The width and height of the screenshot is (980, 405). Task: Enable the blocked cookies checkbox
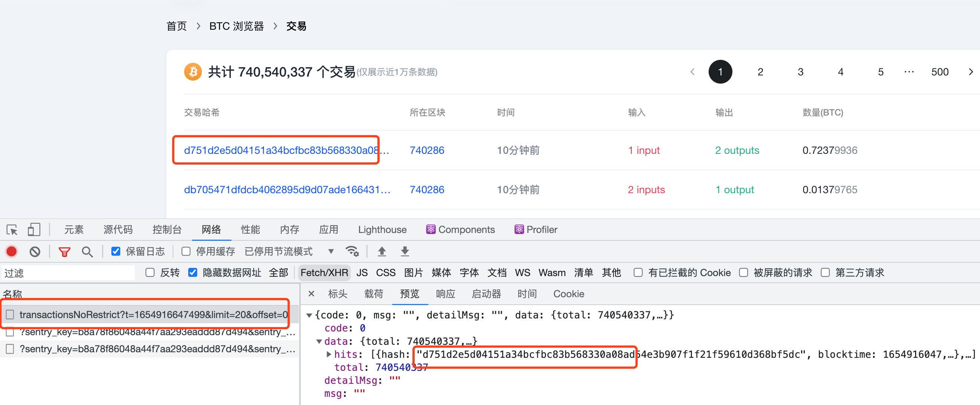(638, 272)
